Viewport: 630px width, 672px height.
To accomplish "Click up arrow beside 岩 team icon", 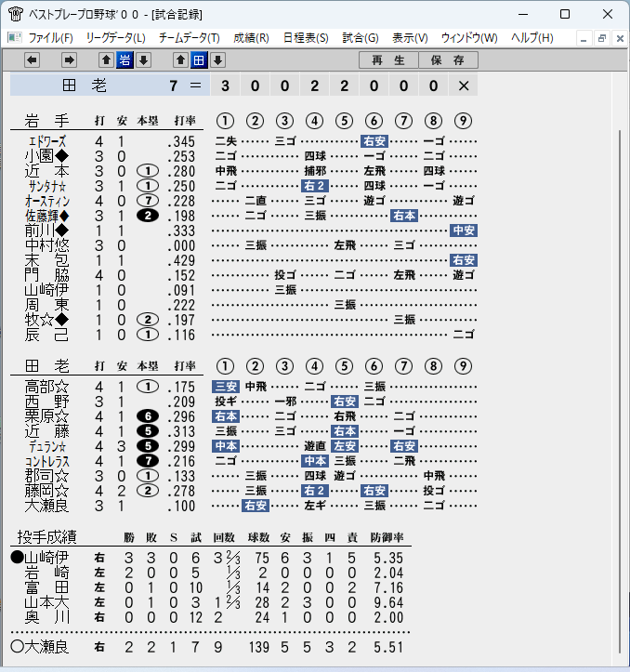I will click(106, 60).
